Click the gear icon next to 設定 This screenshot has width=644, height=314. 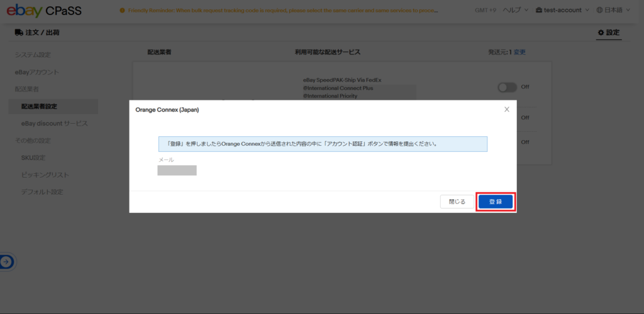601,33
